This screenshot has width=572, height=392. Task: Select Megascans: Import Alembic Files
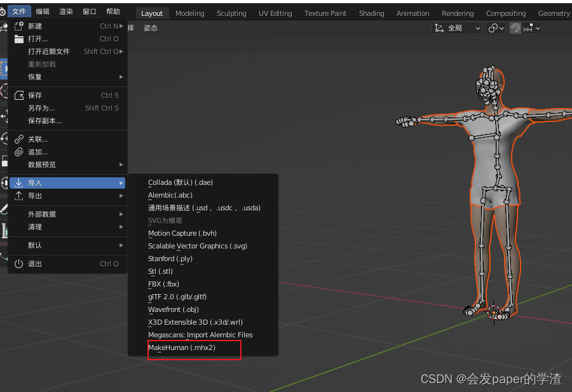pyautogui.click(x=203, y=335)
